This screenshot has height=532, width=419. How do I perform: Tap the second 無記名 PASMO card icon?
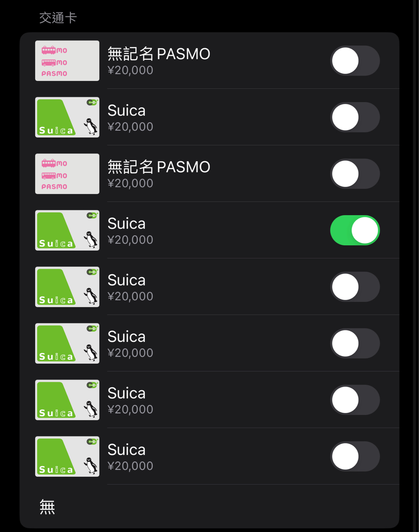pos(67,174)
